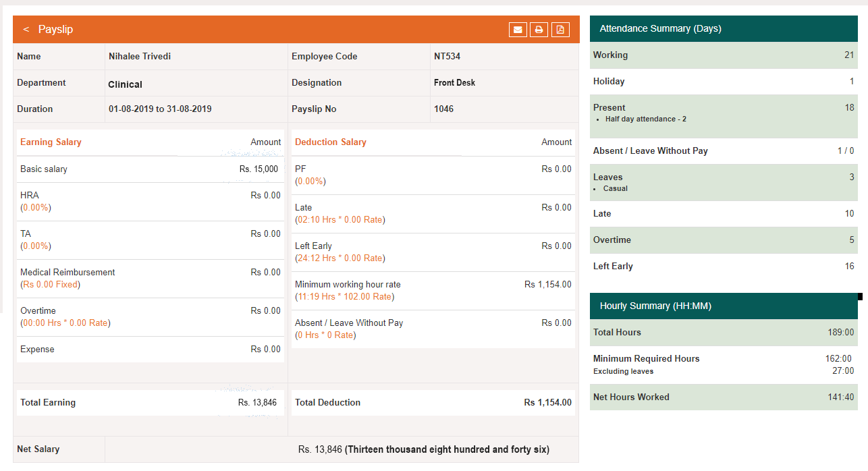Screen dimensions: 868x471
Task: Select the Total Deduction amount Rs 1,154.00
Action: [548, 403]
